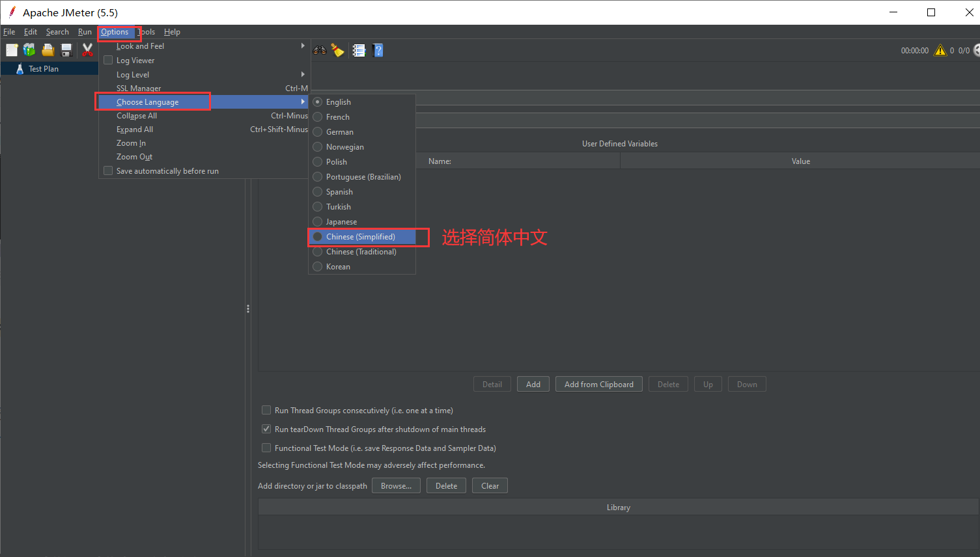The height and width of the screenshot is (557, 980).
Task: Choose Korean as the language
Action: [362, 267]
